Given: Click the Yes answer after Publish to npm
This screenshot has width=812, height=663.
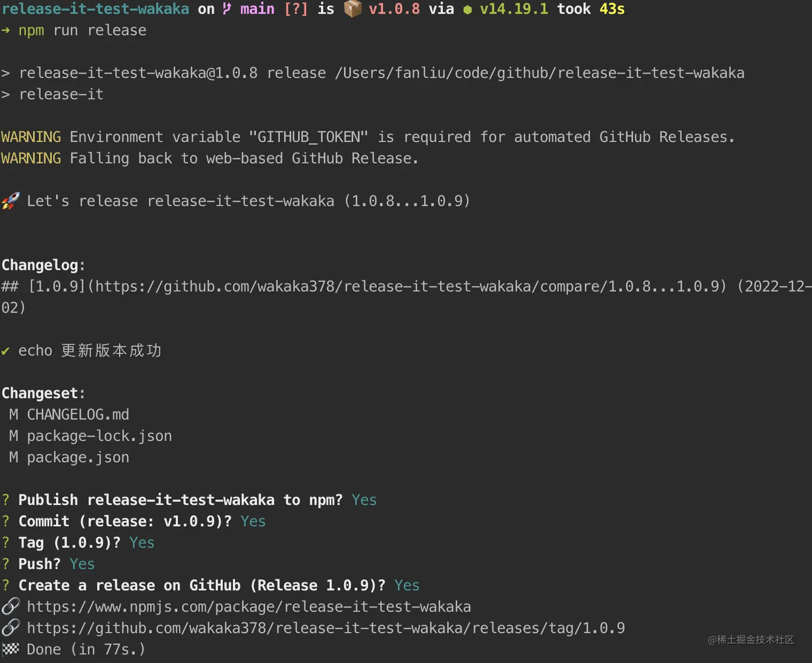Looking at the screenshot, I should (x=364, y=500).
